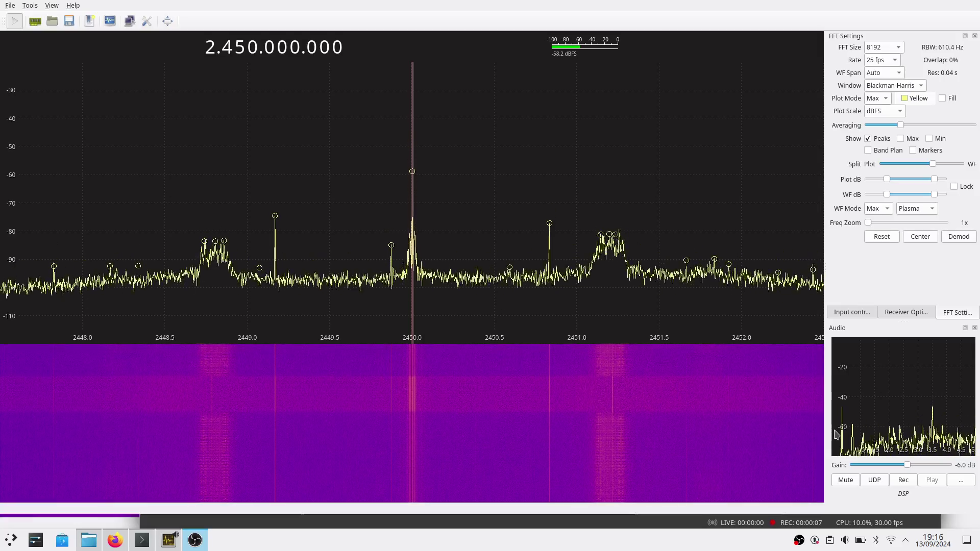Pick the Yellow plot color swatch
The width and height of the screenshot is (980, 551).
[915, 98]
